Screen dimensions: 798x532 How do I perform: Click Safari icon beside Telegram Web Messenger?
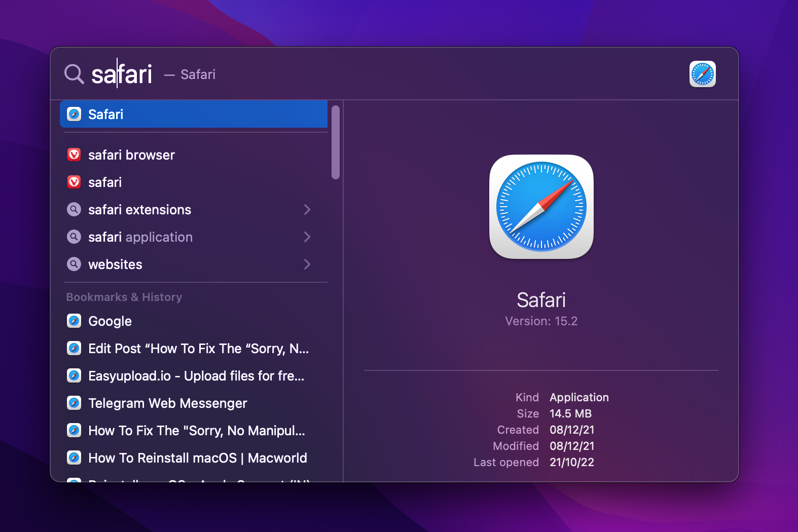click(x=74, y=403)
